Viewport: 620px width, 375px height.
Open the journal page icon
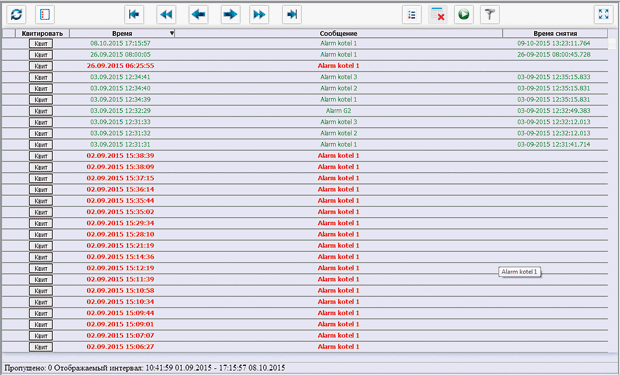pos(45,15)
